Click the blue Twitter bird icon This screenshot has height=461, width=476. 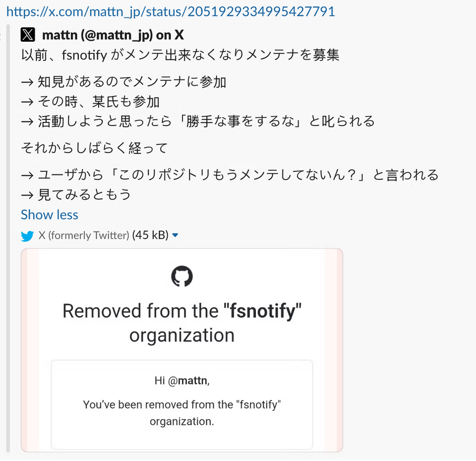coord(27,236)
